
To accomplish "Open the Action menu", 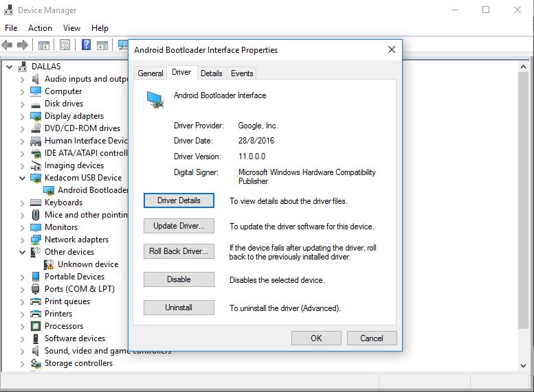I will coord(40,28).
